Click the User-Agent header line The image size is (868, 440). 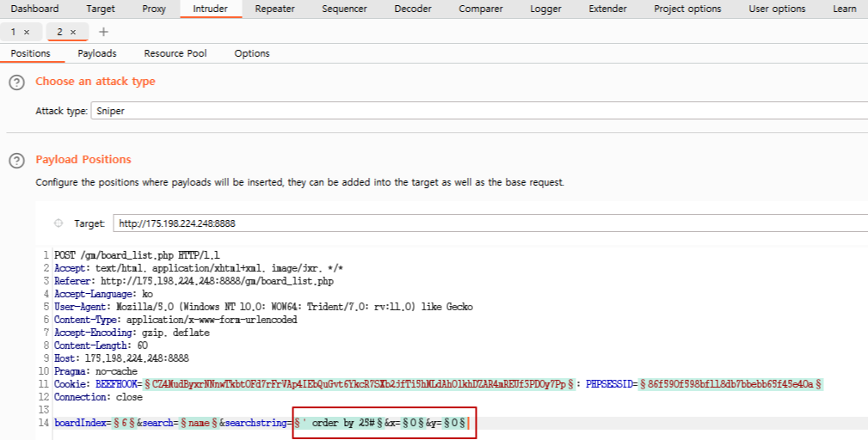pyautogui.click(x=263, y=307)
